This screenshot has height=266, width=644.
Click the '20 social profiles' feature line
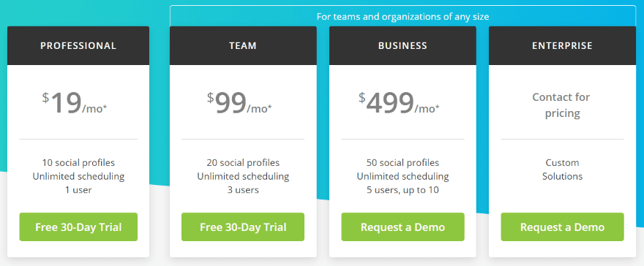click(x=243, y=163)
